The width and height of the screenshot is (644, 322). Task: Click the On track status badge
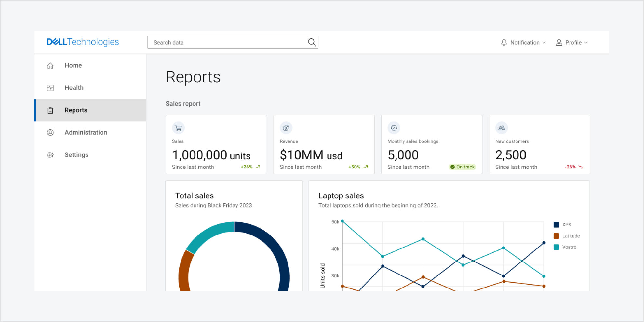tap(463, 167)
